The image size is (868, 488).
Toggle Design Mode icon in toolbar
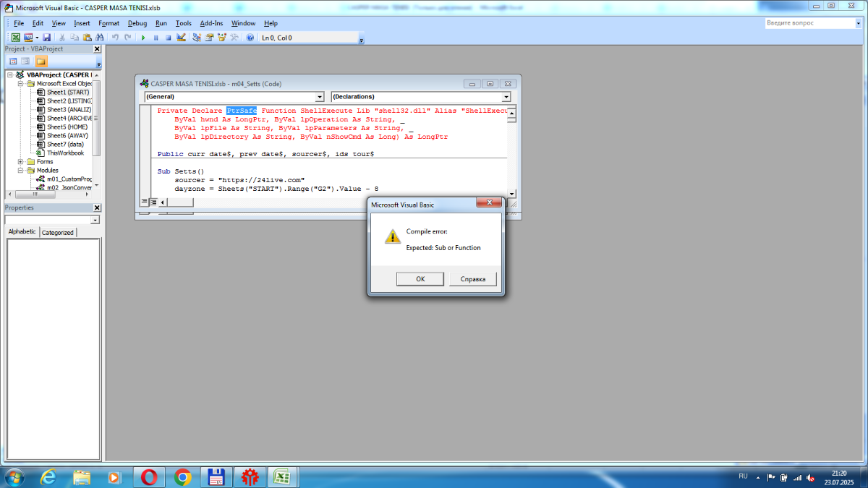click(x=181, y=38)
